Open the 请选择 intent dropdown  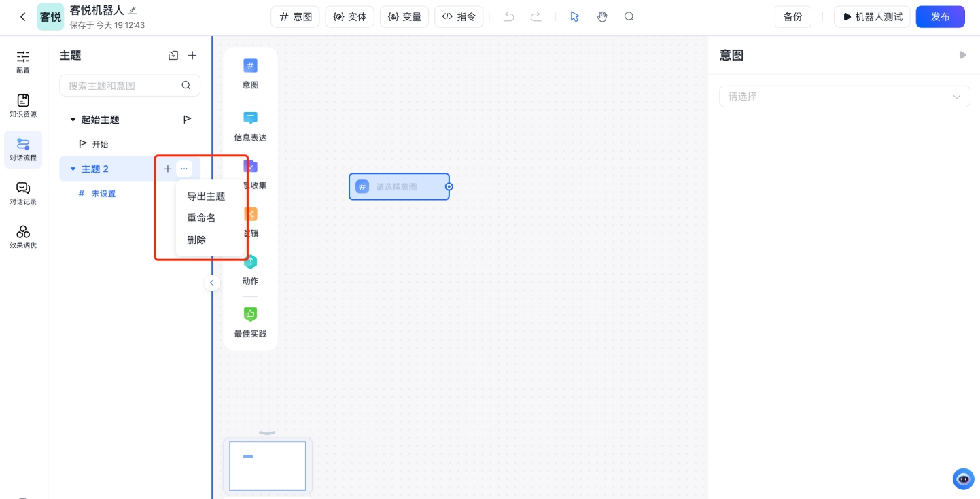tap(844, 97)
